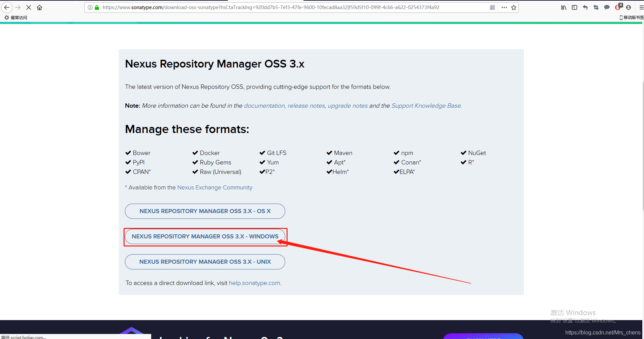Click the P2* format entry
Image resolution: width=644 pixels, height=339 pixels.
tap(267, 172)
